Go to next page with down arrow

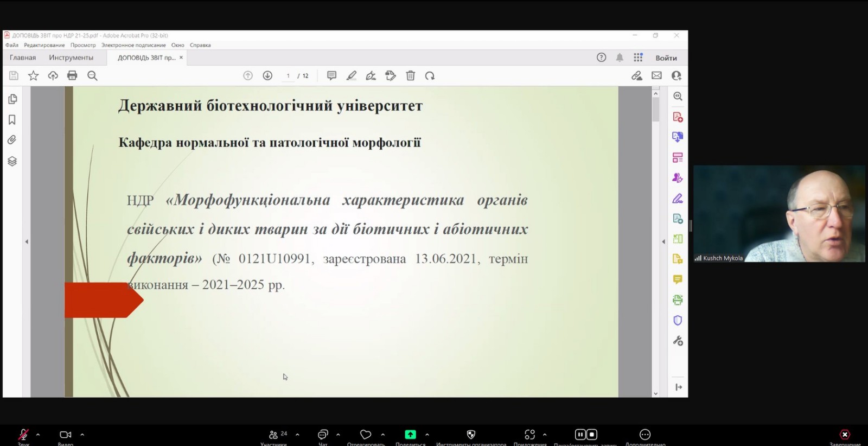coord(267,76)
